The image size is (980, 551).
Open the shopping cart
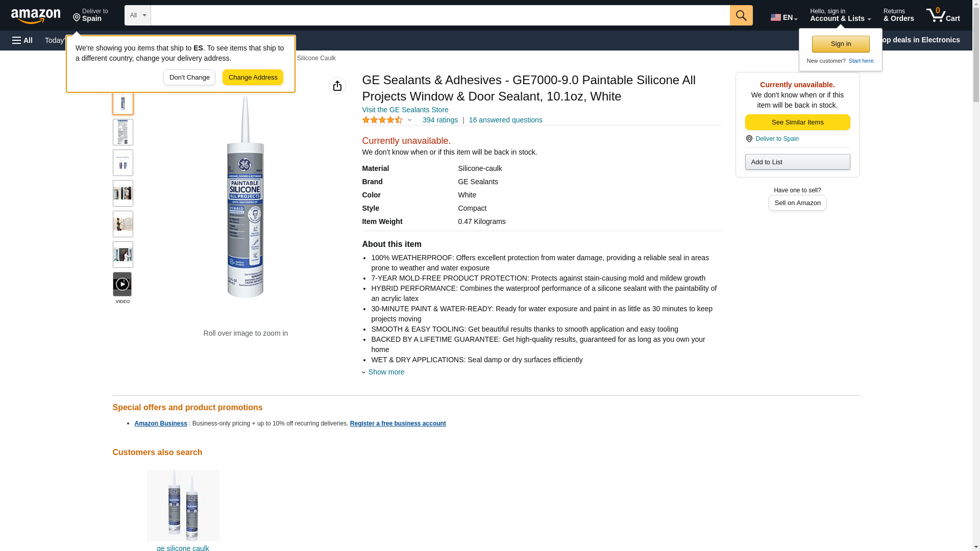[x=943, y=15]
